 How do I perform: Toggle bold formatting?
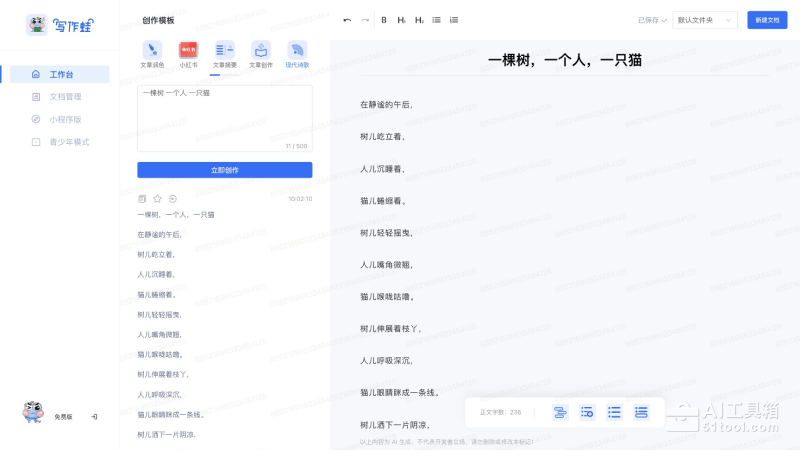(384, 20)
